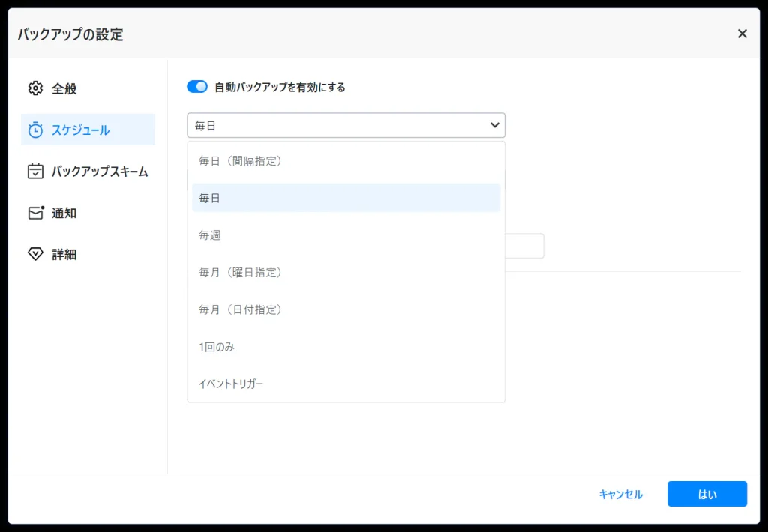Image resolution: width=768 pixels, height=532 pixels.
Task: Disable the 自動バックアップを有効にする toggle
Action: click(196, 86)
